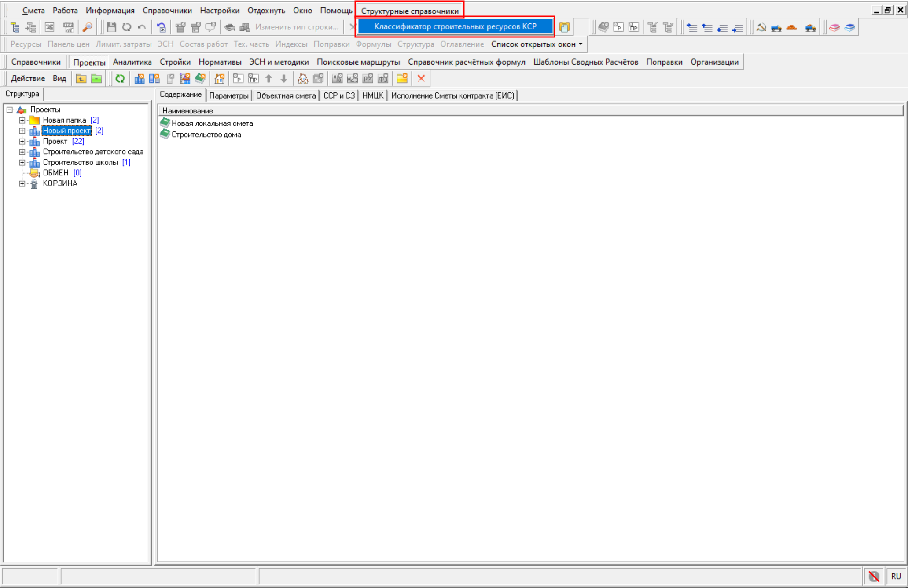Click the Действие button
Screen dimensions: 908x588
[x=28, y=79]
